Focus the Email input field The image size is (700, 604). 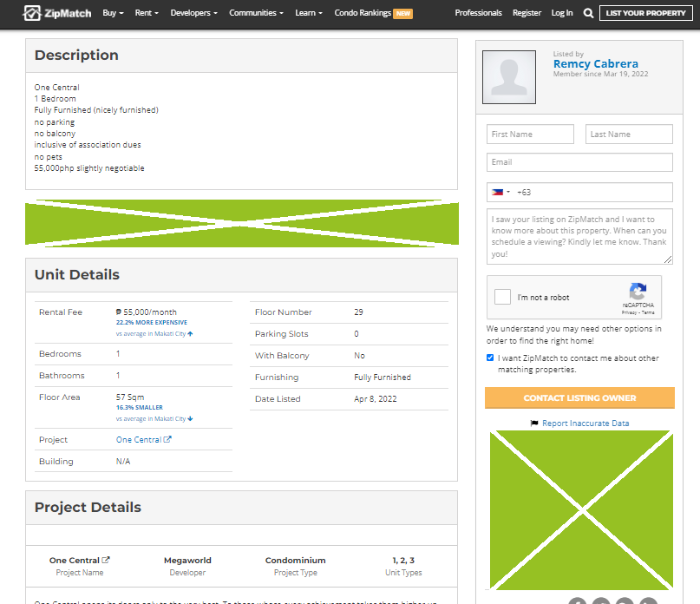(579, 162)
